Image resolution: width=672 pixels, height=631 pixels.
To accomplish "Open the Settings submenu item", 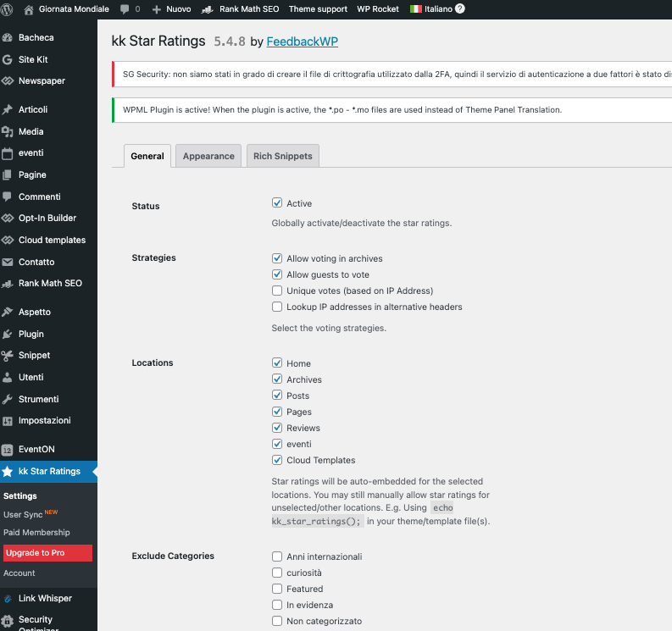I will [x=20, y=496].
